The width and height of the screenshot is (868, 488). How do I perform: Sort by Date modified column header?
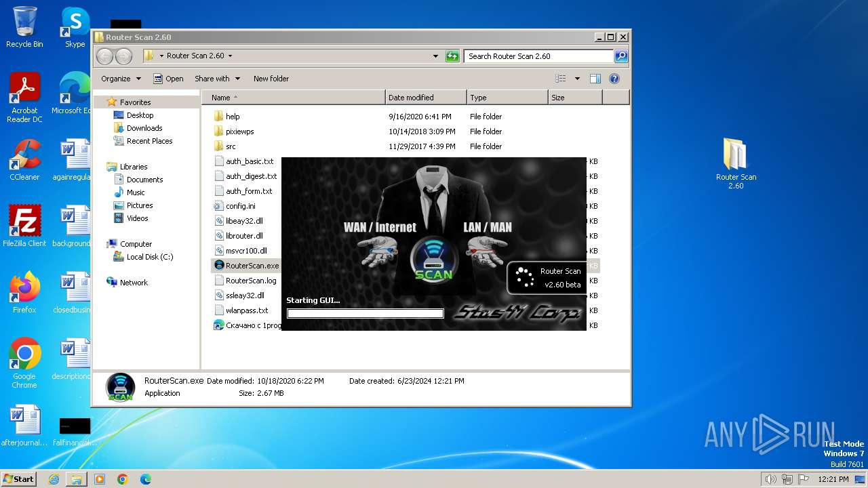pyautogui.click(x=426, y=98)
